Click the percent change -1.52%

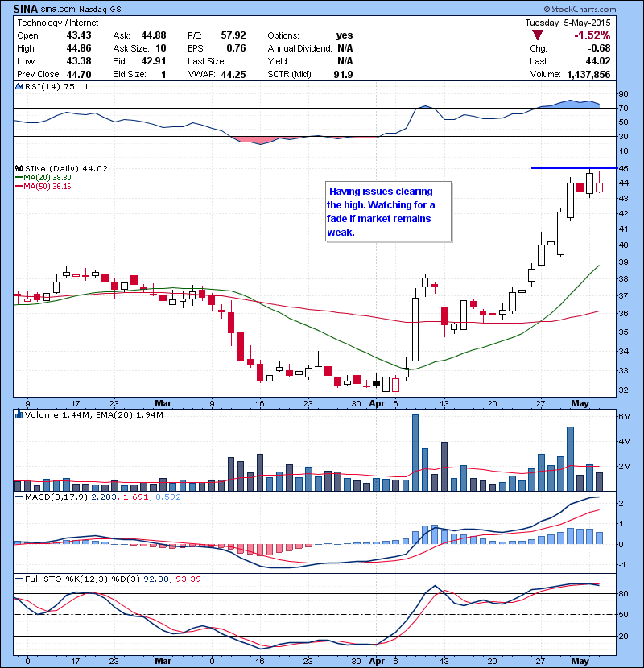tap(592, 35)
